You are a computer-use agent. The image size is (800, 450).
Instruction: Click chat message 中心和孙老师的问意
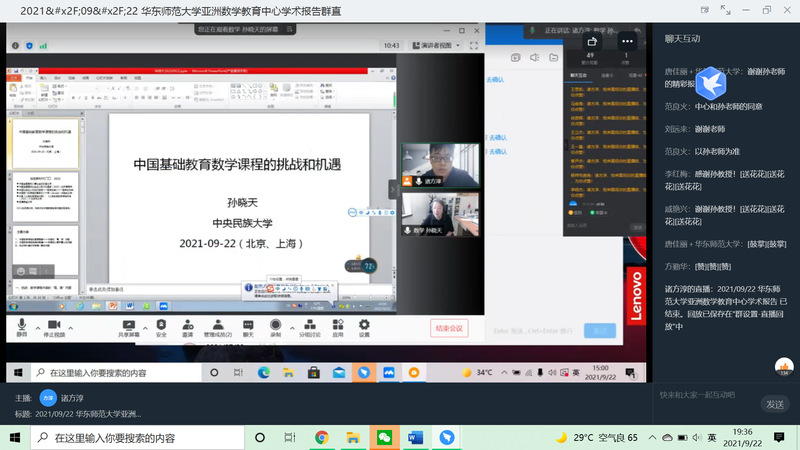tap(728, 106)
